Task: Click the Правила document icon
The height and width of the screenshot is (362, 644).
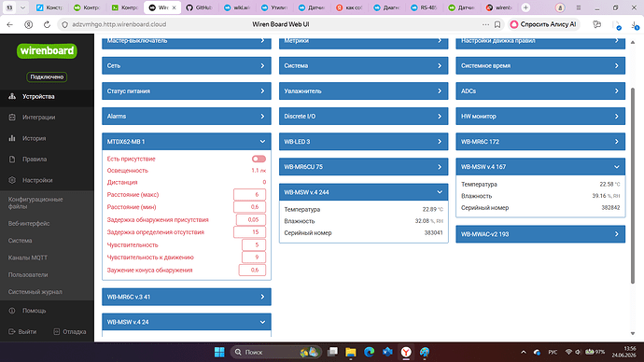Action: tap(12, 160)
